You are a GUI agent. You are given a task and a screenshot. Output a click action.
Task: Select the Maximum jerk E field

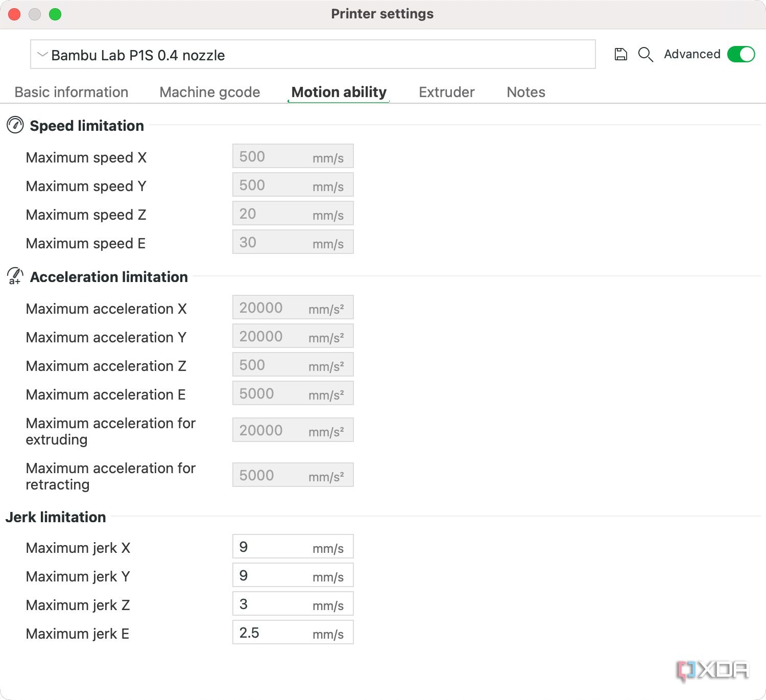[x=293, y=633]
